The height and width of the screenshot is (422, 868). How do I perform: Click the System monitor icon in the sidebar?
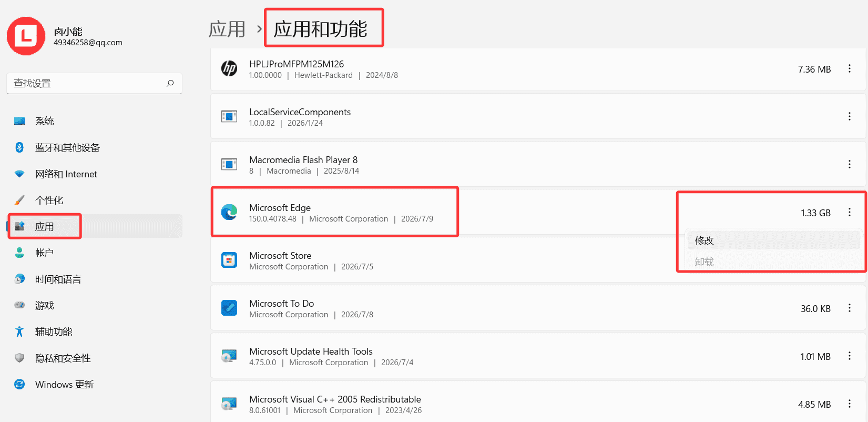[x=19, y=121]
